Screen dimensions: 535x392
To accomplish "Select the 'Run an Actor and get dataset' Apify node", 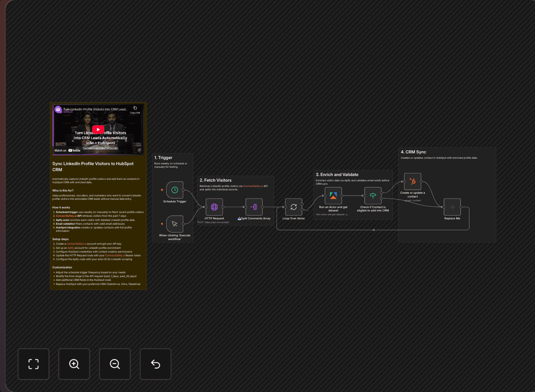I will click(332, 195).
